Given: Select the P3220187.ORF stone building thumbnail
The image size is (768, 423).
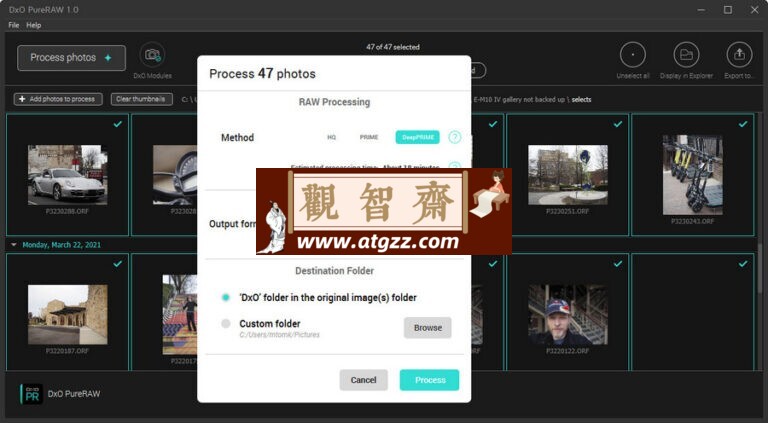Looking at the screenshot, I should [67, 315].
